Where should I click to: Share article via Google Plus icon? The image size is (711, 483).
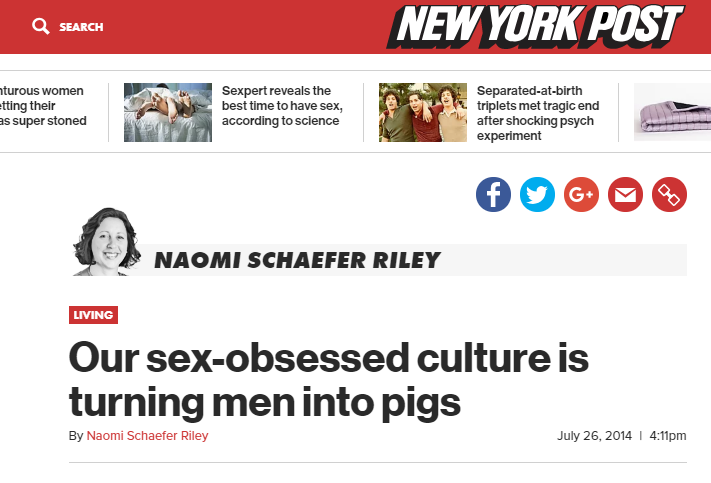tap(581, 195)
